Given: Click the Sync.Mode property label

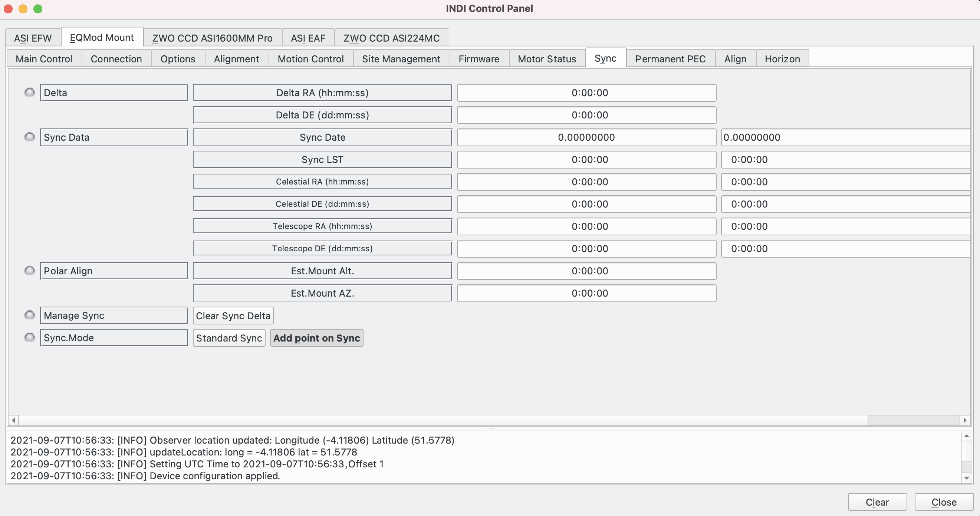Looking at the screenshot, I should click(x=114, y=338).
